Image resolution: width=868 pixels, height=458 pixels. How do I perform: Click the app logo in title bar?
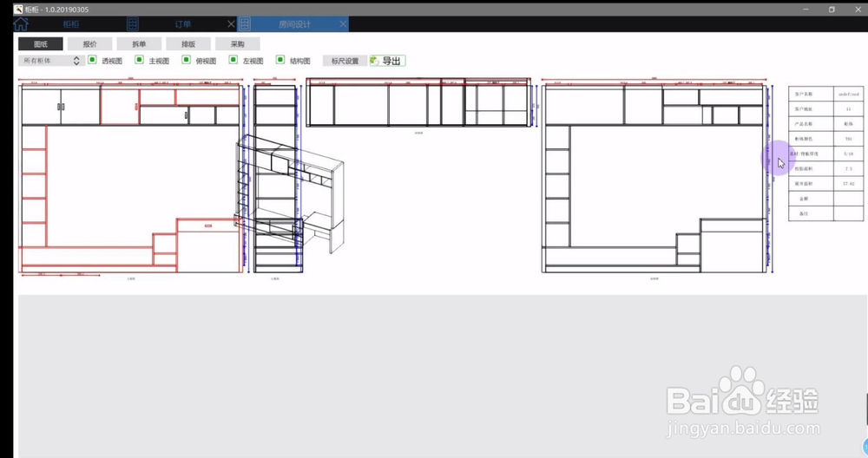coord(18,10)
